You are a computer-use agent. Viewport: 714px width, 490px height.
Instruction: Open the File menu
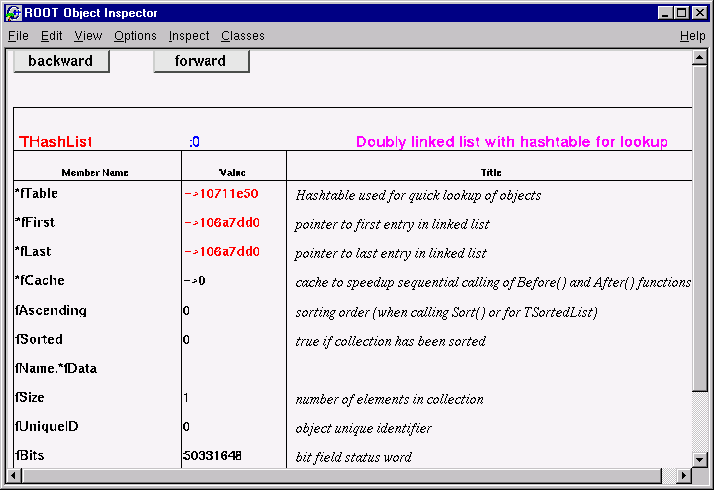(x=18, y=36)
